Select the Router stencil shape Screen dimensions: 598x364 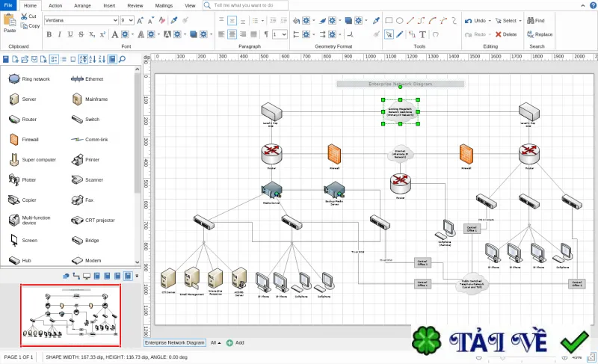point(23,120)
